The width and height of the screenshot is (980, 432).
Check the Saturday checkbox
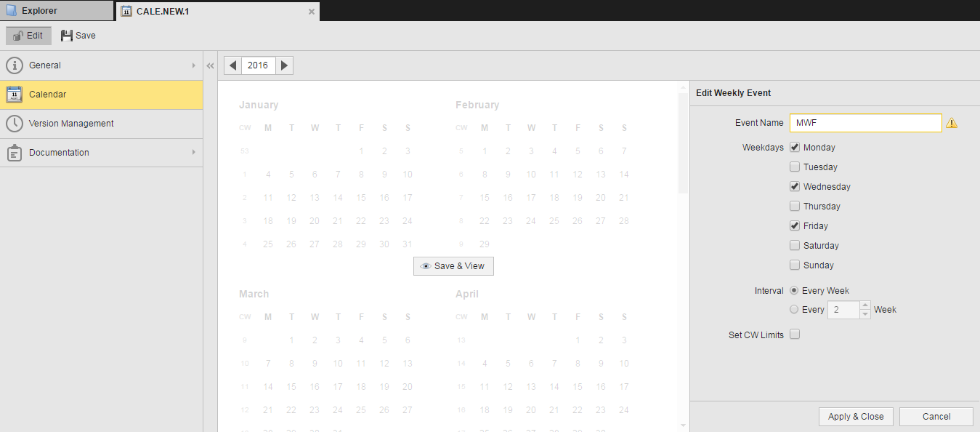795,245
